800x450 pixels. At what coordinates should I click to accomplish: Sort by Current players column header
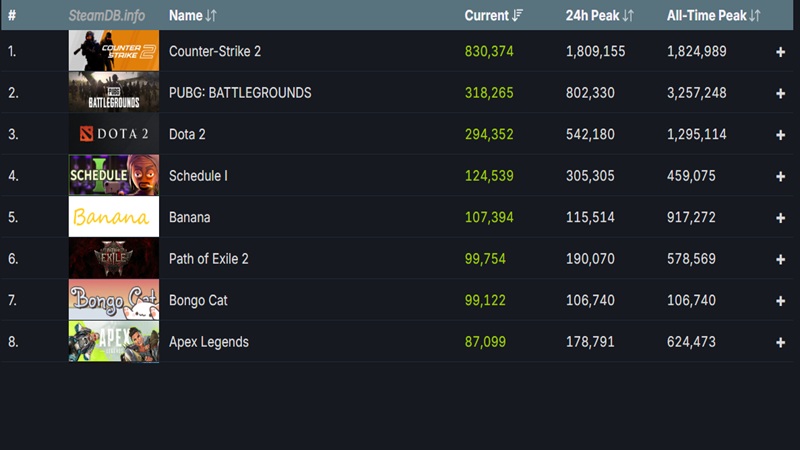[493, 16]
